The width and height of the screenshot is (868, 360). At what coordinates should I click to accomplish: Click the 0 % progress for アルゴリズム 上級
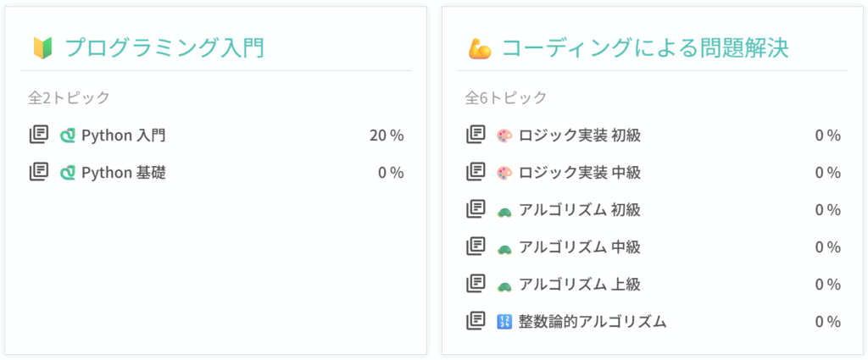827,285
